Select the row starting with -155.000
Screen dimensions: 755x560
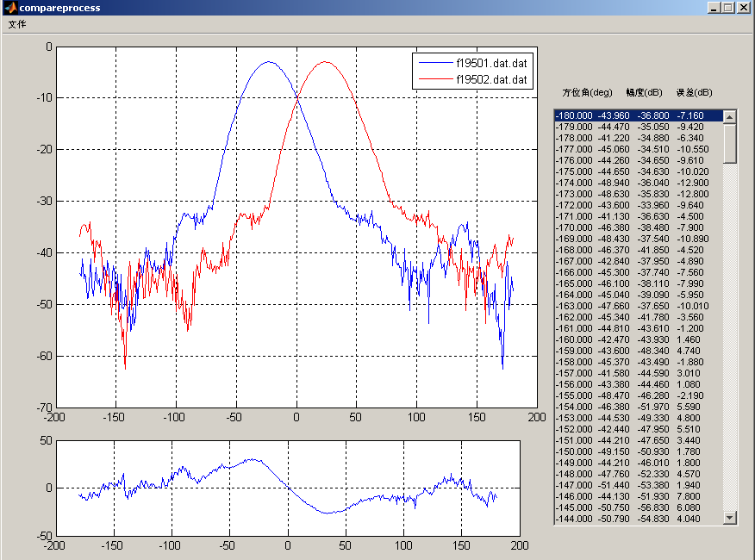[x=639, y=395]
